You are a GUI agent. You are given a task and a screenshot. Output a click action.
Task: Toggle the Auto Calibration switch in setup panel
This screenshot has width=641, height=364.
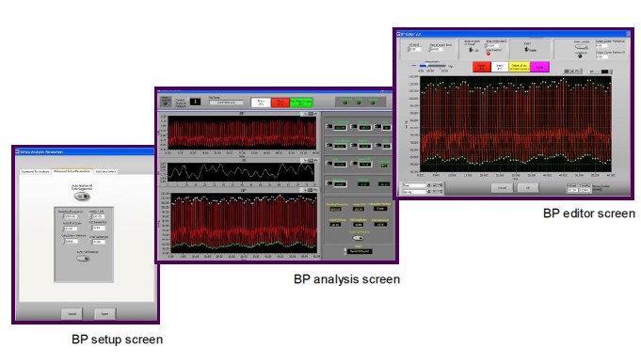[83, 259]
